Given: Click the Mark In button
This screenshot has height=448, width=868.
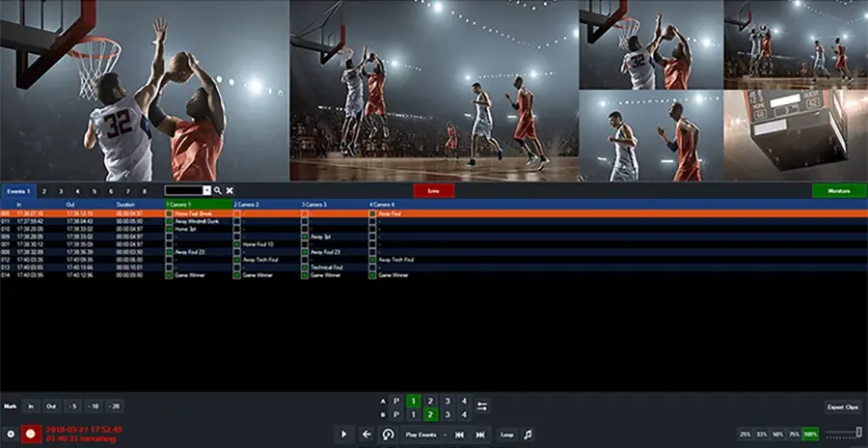Looking at the screenshot, I should click(x=31, y=406).
